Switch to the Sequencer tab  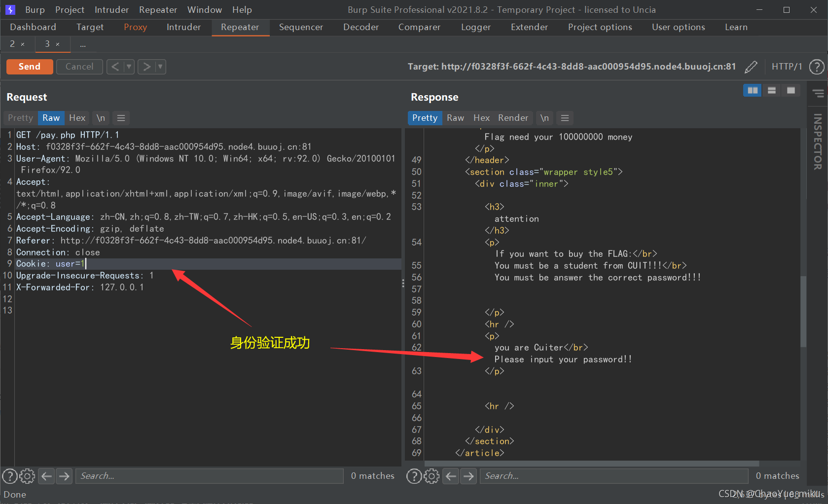pos(301,27)
